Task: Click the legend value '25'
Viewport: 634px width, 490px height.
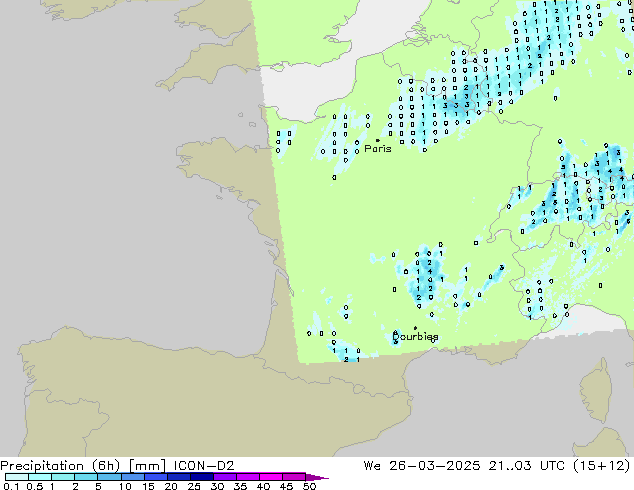Action: (x=194, y=486)
